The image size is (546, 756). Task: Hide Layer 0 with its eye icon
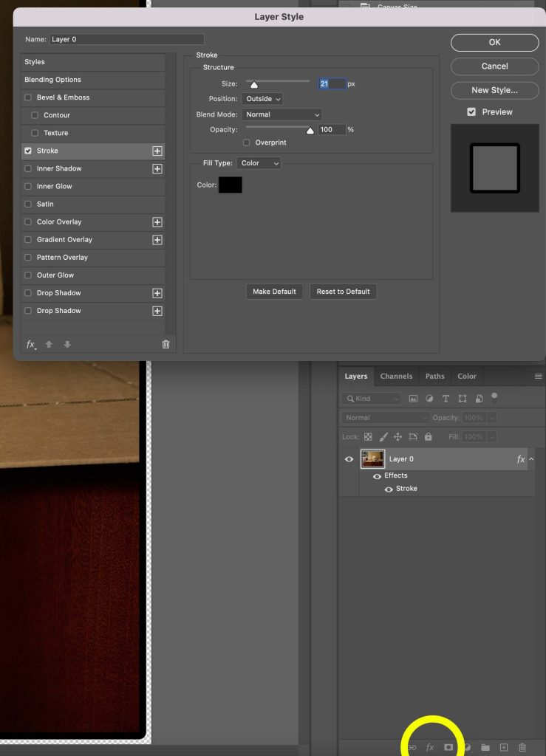pos(349,459)
